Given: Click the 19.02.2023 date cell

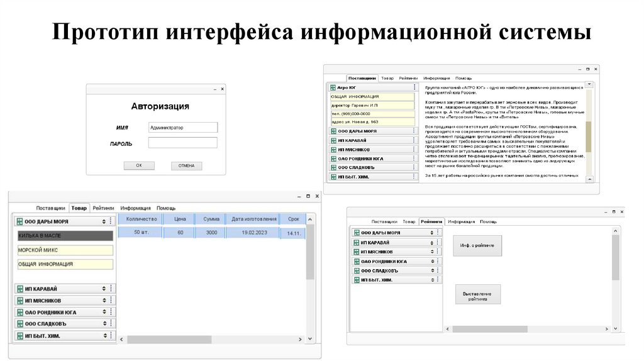Looking at the screenshot, I should [254, 233].
